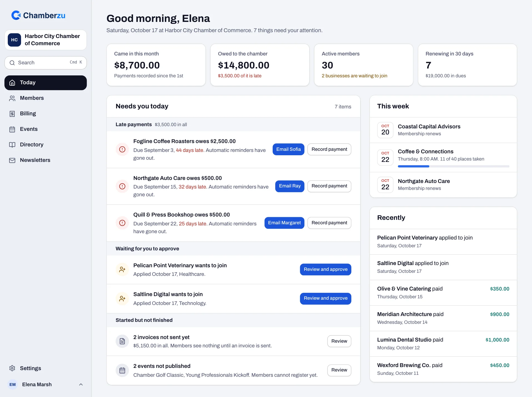Open the Olive & Vine Catering paid entry

point(443,293)
